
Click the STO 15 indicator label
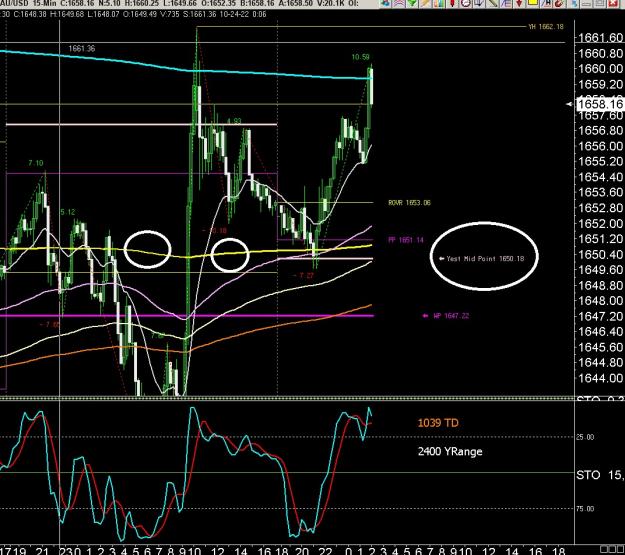pyautogui.click(x=600, y=475)
